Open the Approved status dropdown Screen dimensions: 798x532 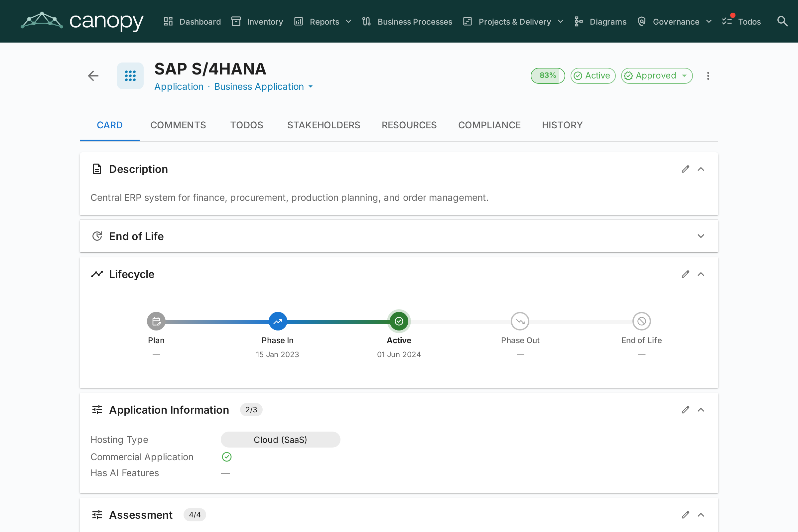[656, 76]
